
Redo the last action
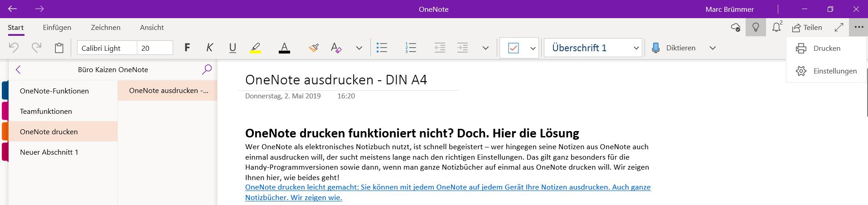[36, 48]
